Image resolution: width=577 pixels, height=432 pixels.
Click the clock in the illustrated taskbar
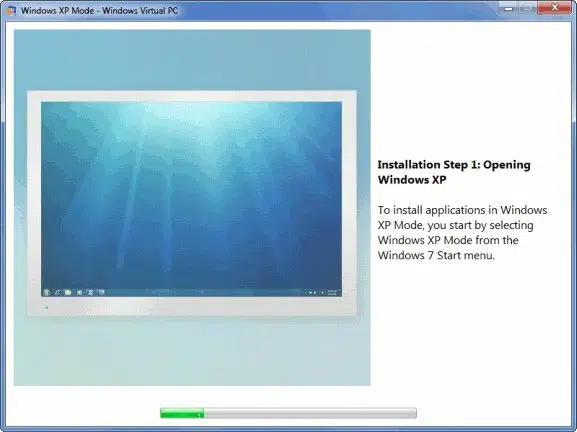pos(332,293)
